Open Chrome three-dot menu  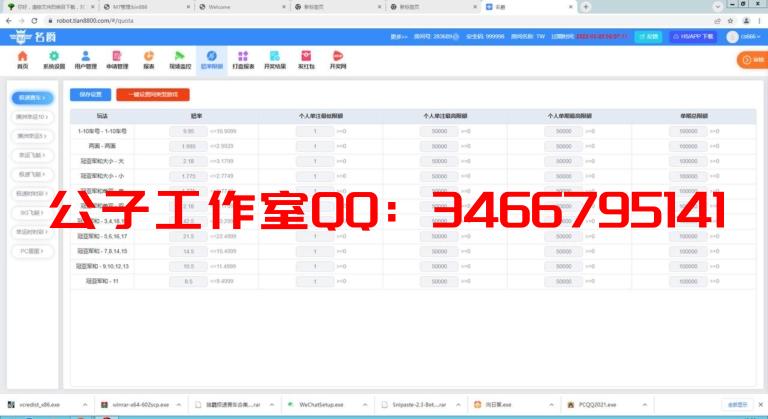click(x=760, y=21)
